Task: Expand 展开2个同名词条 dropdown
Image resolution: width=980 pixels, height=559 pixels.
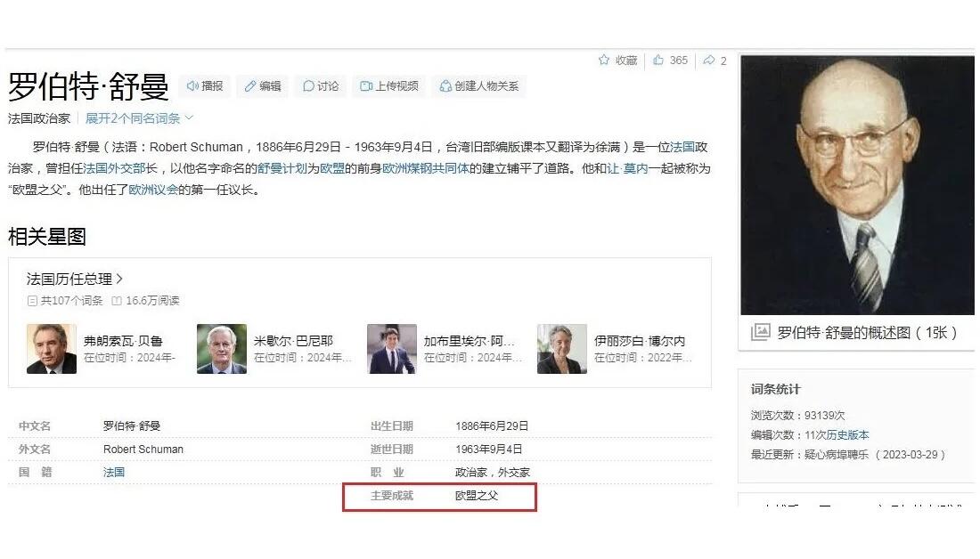Action: tap(139, 118)
